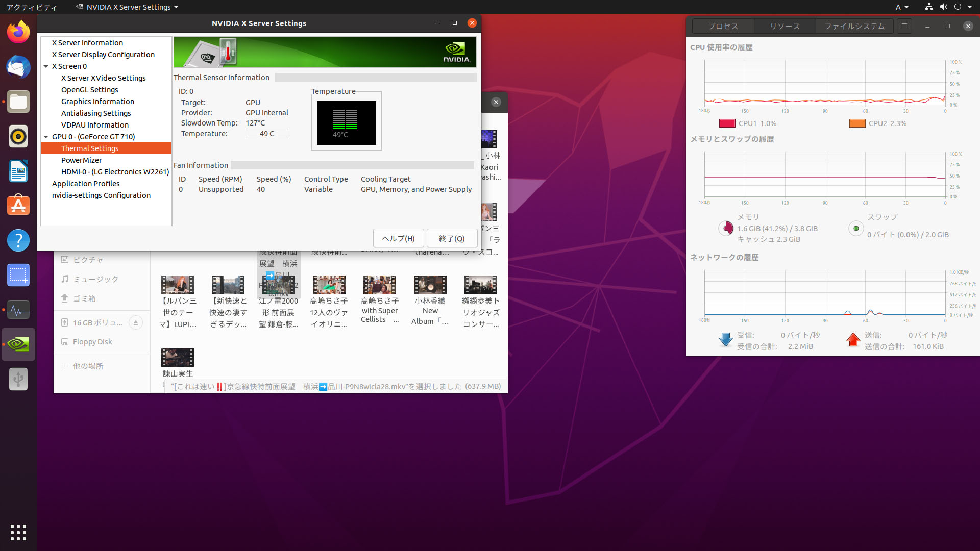Open PowerMizer in tree

point(82,160)
